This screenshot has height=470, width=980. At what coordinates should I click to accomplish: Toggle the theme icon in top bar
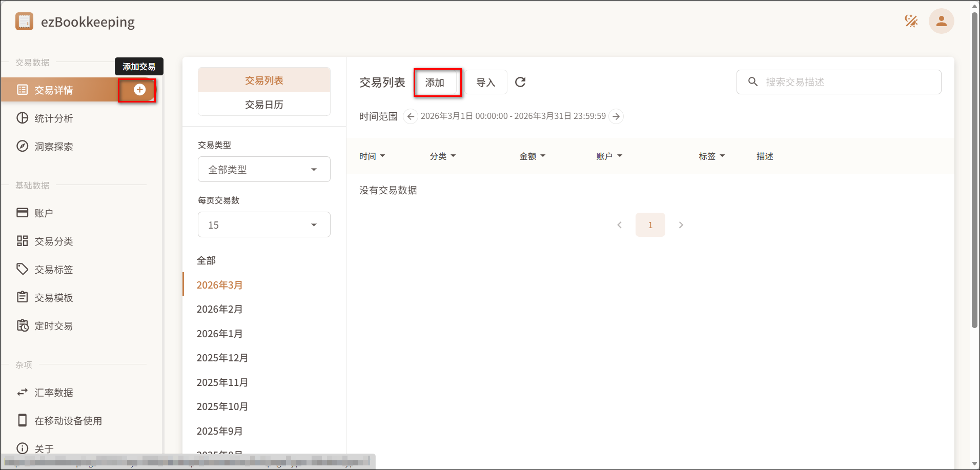[x=911, y=22]
